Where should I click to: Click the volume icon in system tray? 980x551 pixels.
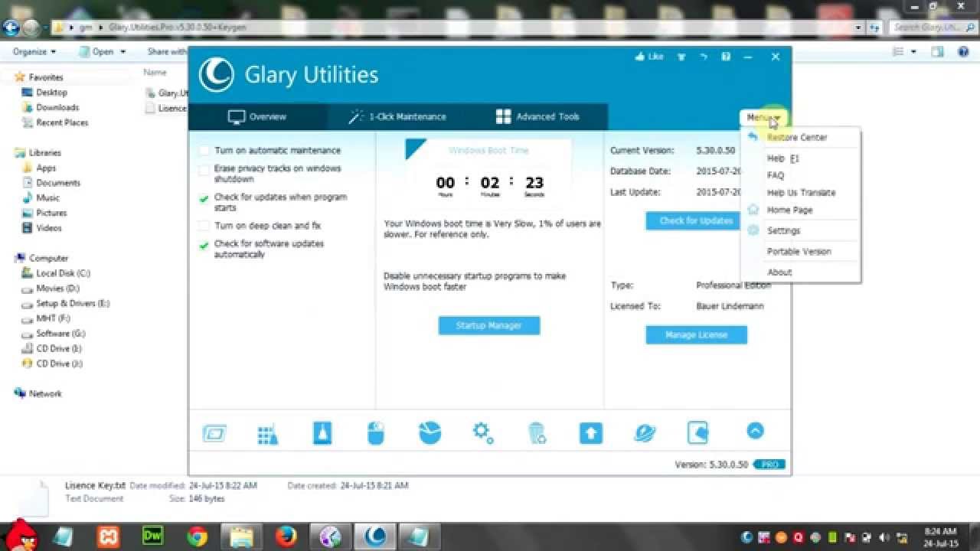(x=886, y=537)
